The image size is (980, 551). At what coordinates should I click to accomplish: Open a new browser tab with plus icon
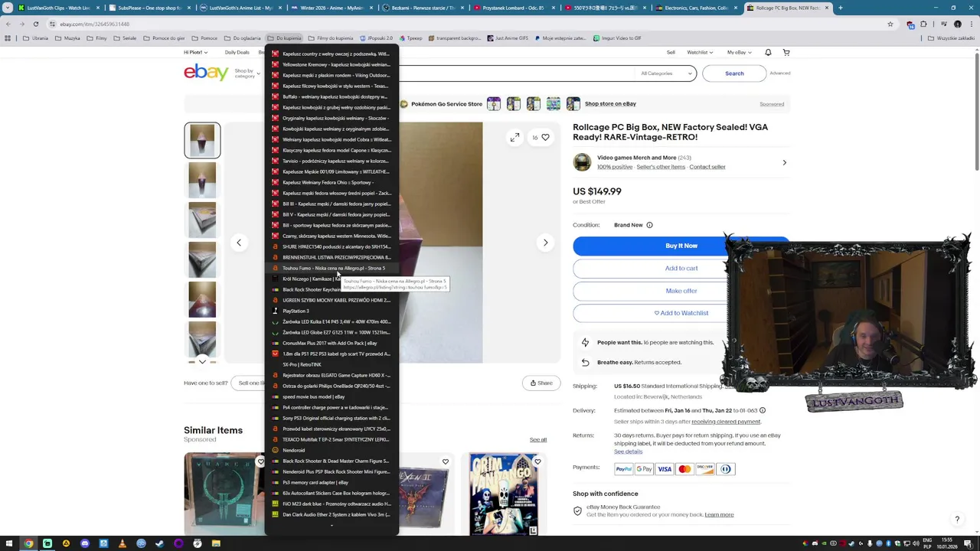(x=840, y=8)
